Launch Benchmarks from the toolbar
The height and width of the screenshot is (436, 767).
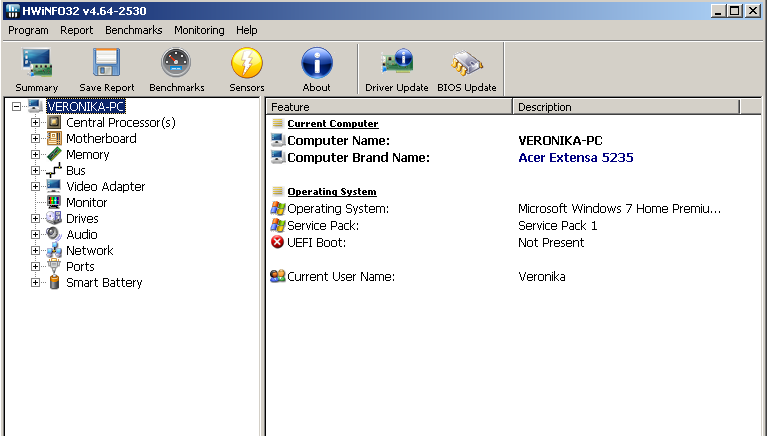pyautogui.click(x=176, y=69)
